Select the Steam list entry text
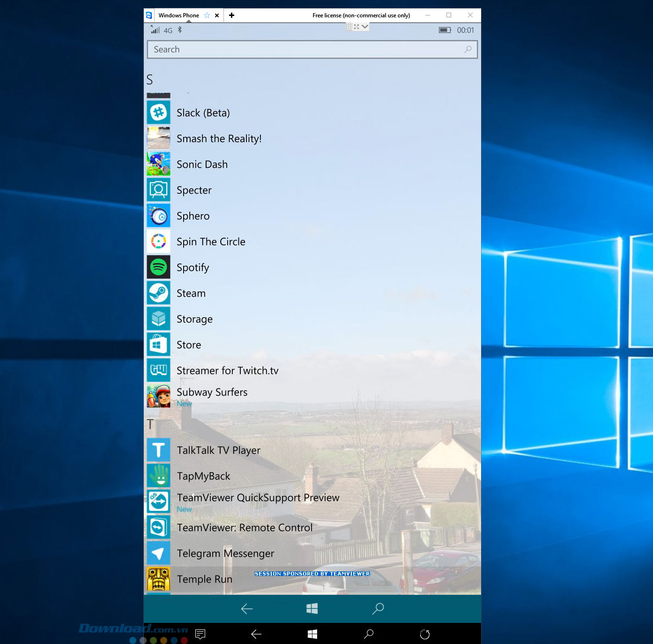Viewport: 653px width, 644px height. (x=191, y=293)
